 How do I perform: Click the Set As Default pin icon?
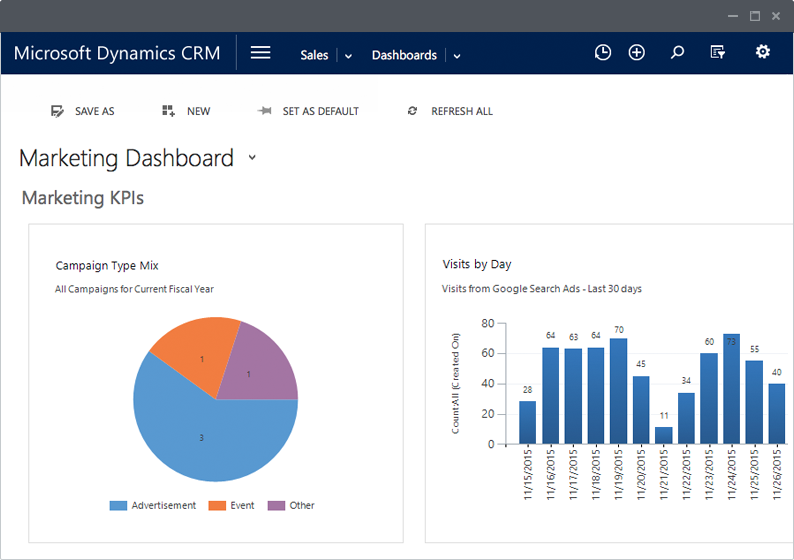[264, 111]
